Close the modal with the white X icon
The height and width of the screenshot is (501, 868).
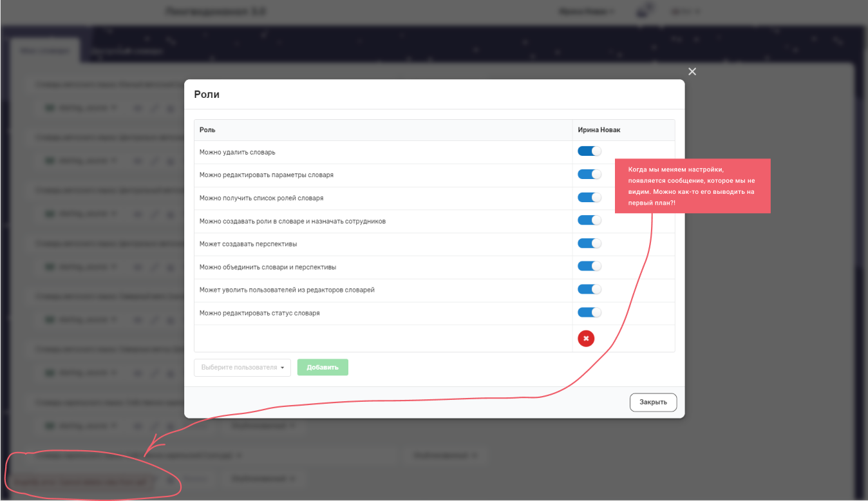[x=692, y=71]
